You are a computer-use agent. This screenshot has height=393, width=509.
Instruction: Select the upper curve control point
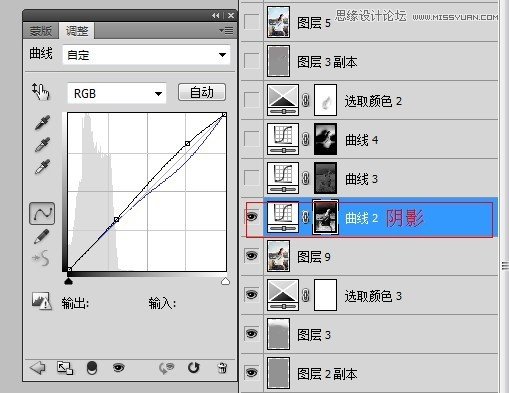(x=188, y=143)
